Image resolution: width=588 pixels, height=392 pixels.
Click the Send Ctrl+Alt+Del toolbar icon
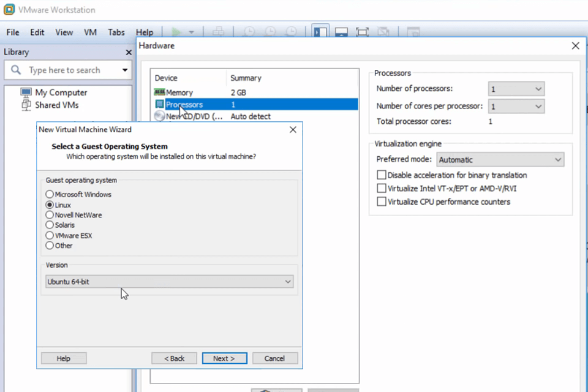218,32
